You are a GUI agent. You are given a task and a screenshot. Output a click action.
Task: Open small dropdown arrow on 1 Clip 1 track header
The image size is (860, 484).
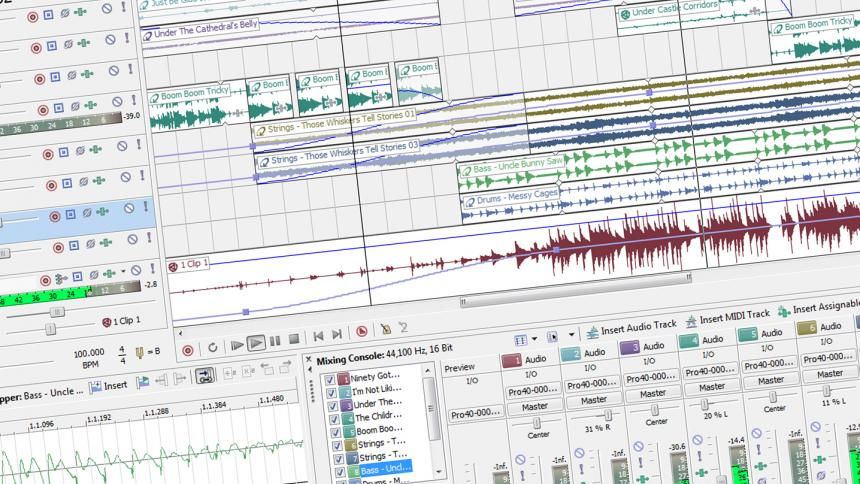(x=123, y=272)
